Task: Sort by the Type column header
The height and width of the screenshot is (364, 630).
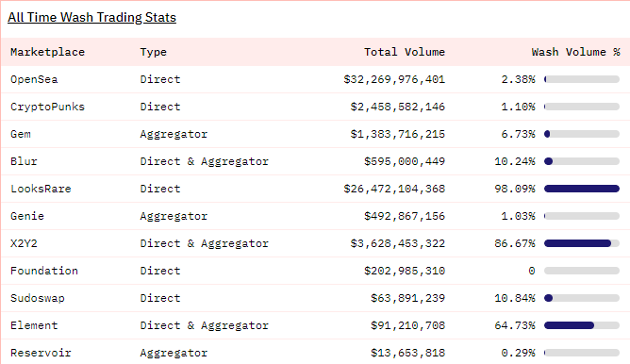Action: (153, 52)
